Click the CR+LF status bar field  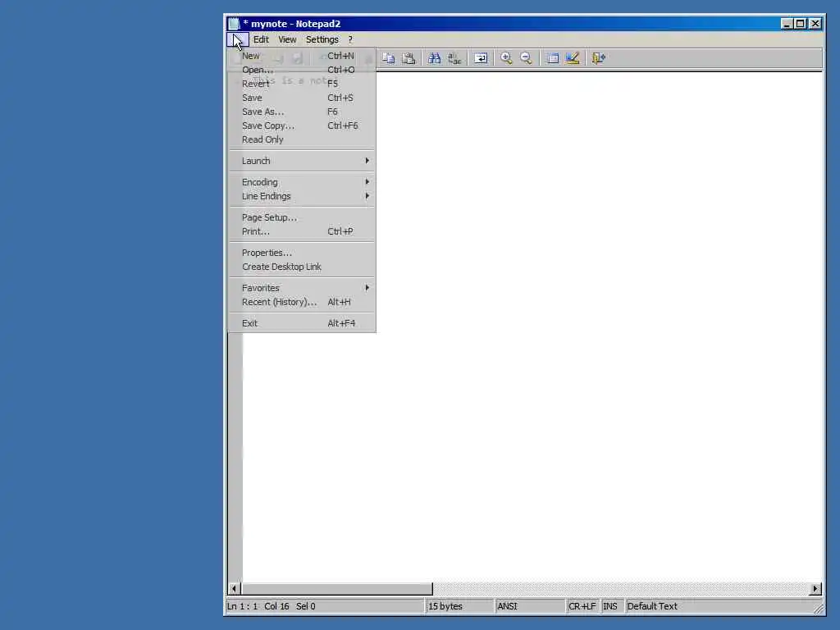pyautogui.click(x=582, y=606)
